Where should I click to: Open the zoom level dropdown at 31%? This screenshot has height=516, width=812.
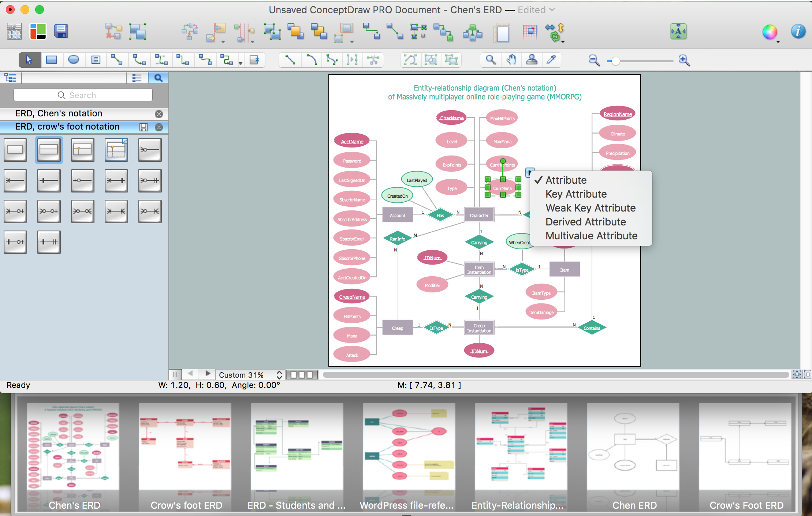(281, 375)
